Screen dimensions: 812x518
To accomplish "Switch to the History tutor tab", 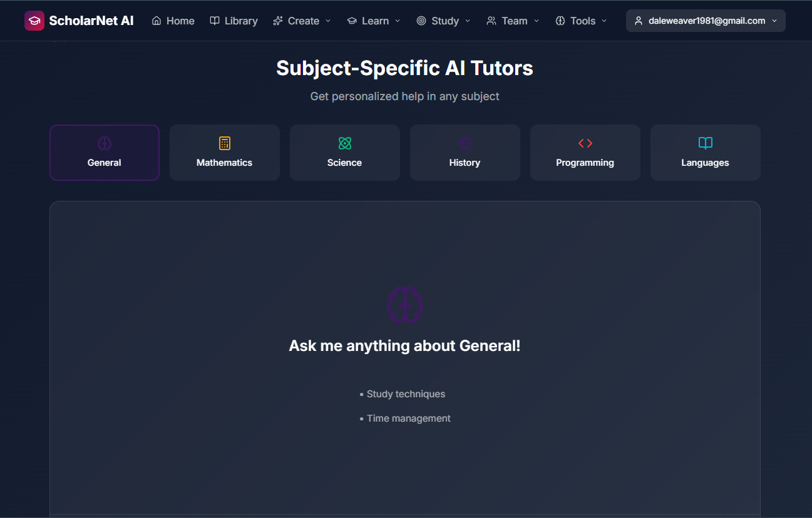I will tap(465, 153).
